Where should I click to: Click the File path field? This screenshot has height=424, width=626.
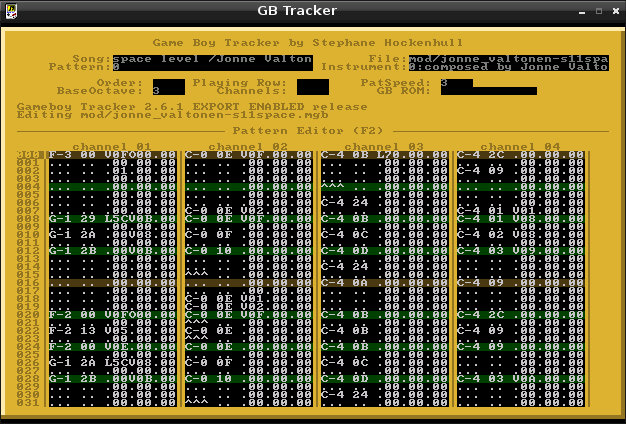pos(508,60)
